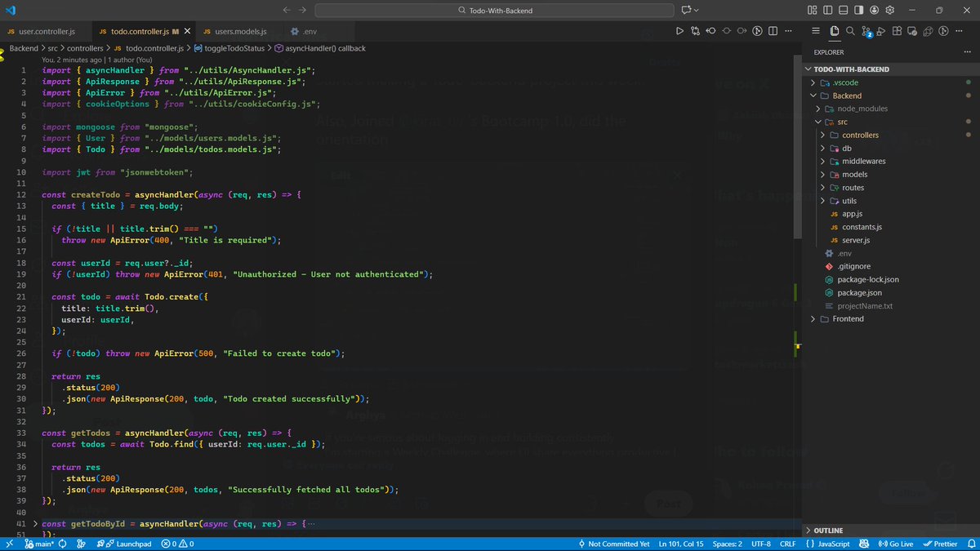This screenshot has height=551, width=980.
Task: Go to the previous change in the editor toolbar
Action: [710, 31]
